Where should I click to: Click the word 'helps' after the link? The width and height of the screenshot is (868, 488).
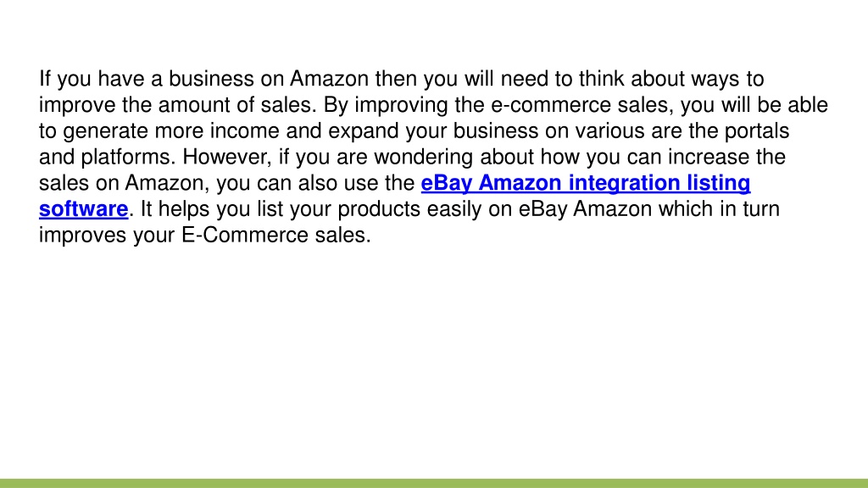tap(184, 210)
